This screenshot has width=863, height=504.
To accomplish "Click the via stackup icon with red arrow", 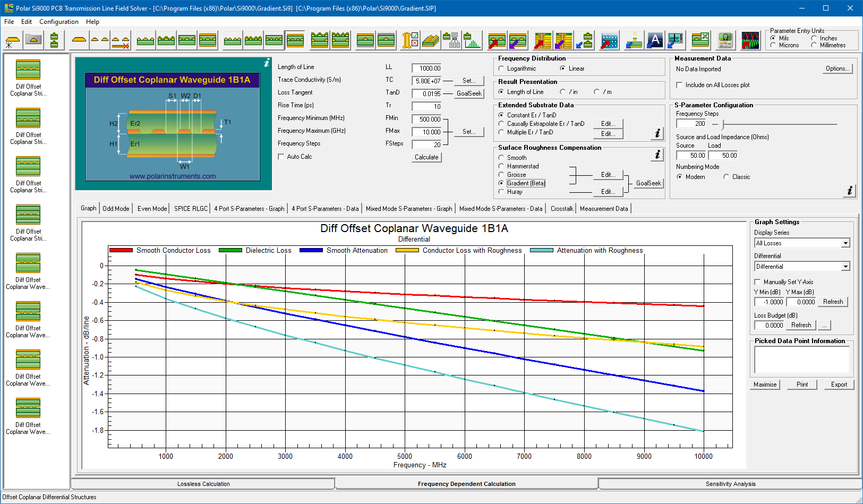I will tap(543, 40).
